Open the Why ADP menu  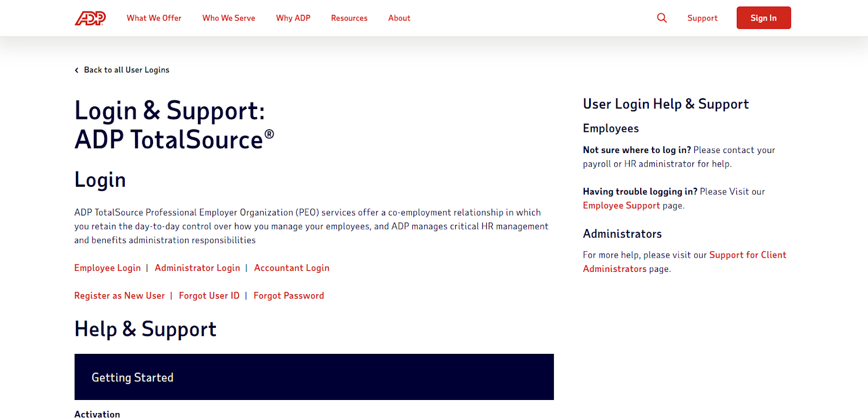pos(293,18)
